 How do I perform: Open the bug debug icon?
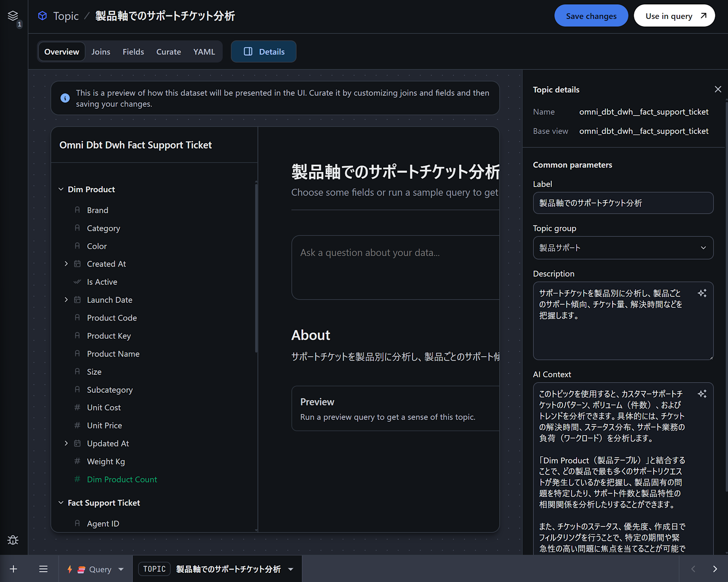pyautogui.click(x=13, y=540)
